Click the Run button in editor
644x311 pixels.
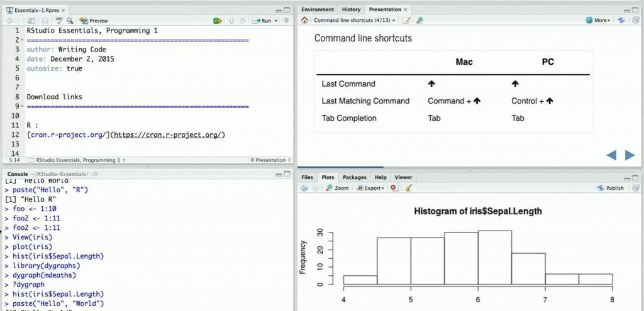(262, 21)
